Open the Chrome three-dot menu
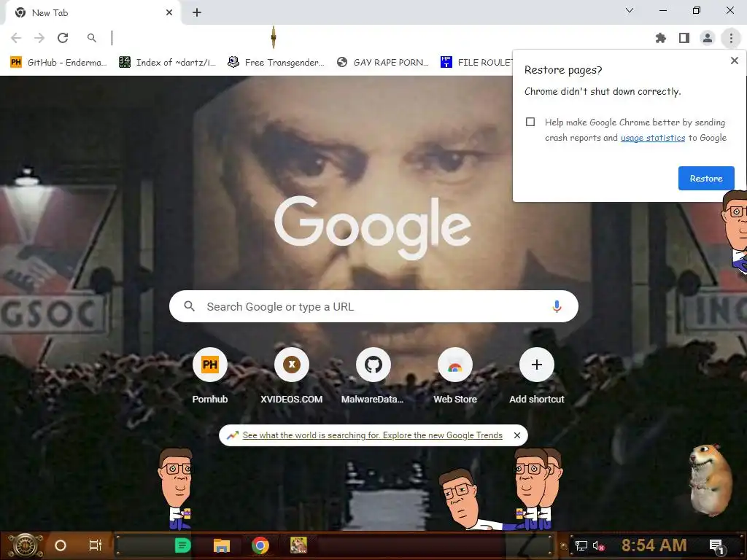Image resolution: width=747 pixels, height=560 pixels. click(731, 38)
